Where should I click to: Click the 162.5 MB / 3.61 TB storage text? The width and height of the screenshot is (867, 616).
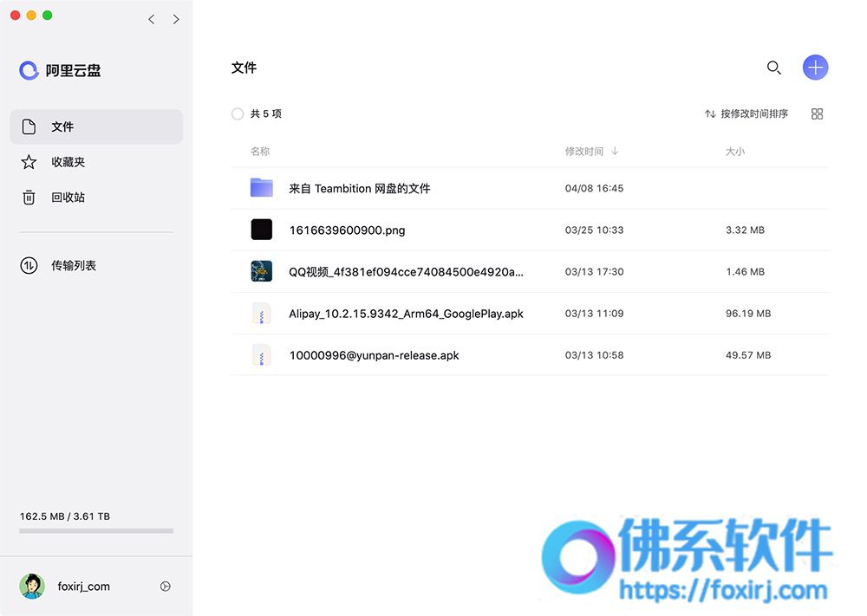(65, 516)
